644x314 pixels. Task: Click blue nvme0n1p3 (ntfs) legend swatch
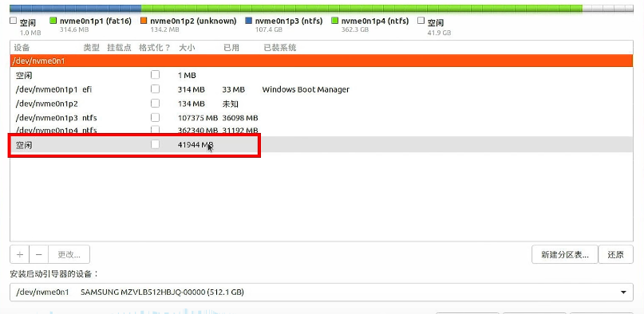click(248, 21)
